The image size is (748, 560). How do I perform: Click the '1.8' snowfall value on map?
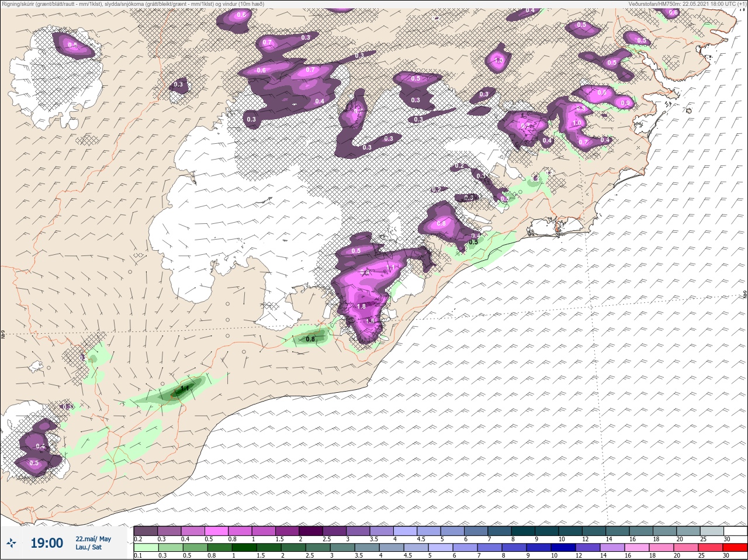(361, 306)
